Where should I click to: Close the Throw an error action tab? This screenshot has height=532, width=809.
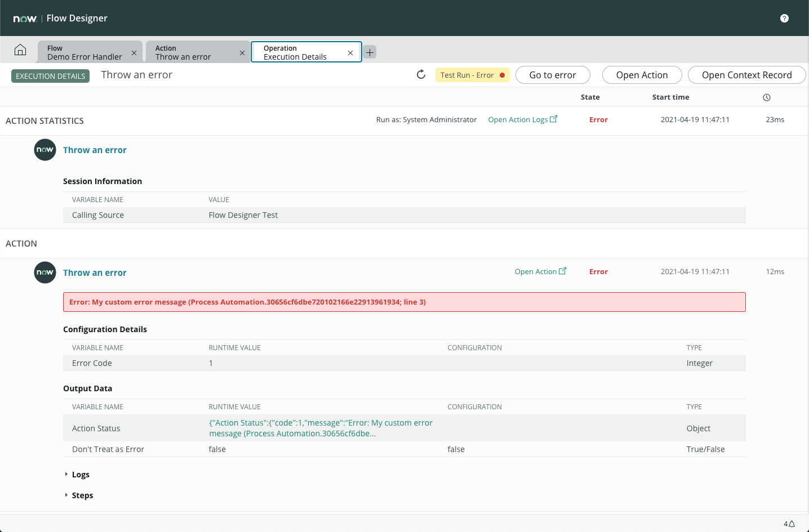(242, 53)
